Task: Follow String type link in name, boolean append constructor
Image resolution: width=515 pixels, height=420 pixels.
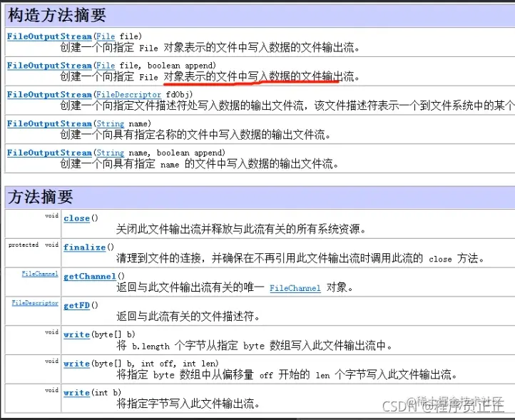Action: click(x=110, y=153)
